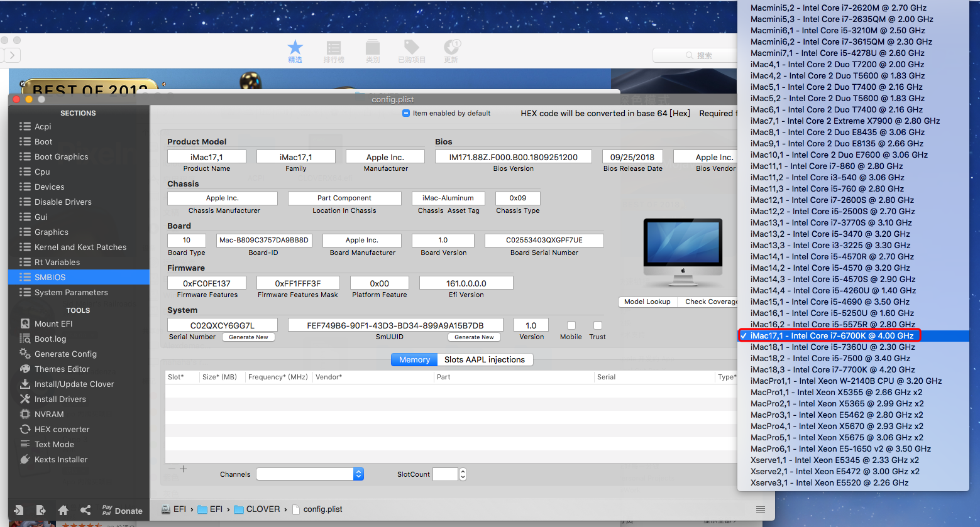
Task: Open Purchased in App Store window
Action: [412, 52]
